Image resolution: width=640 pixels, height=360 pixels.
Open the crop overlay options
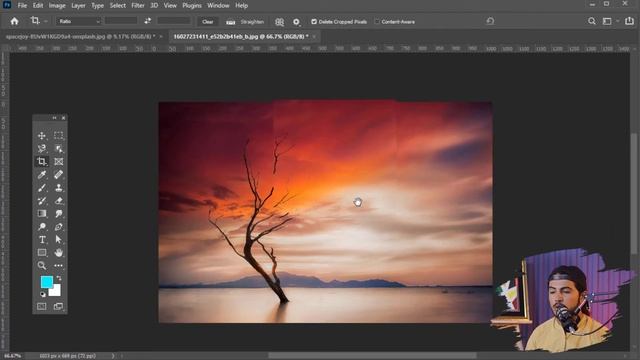click(x=279, y=22)
